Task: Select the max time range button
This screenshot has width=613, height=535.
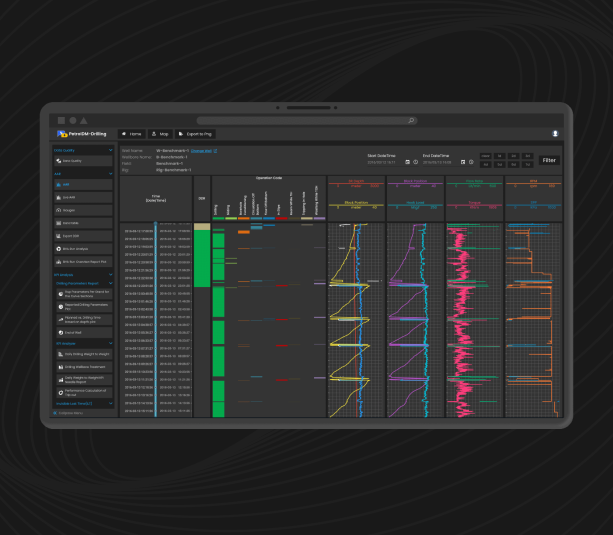Action: [x=486, y=156]
